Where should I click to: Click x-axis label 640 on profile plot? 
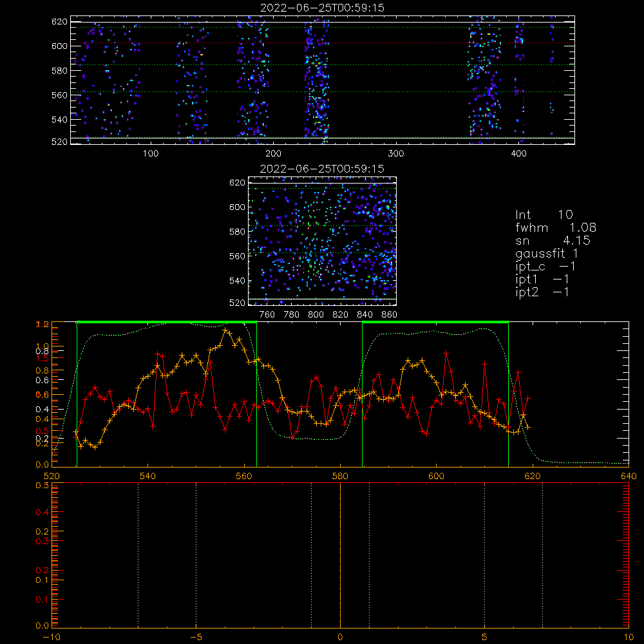[629, 477]
